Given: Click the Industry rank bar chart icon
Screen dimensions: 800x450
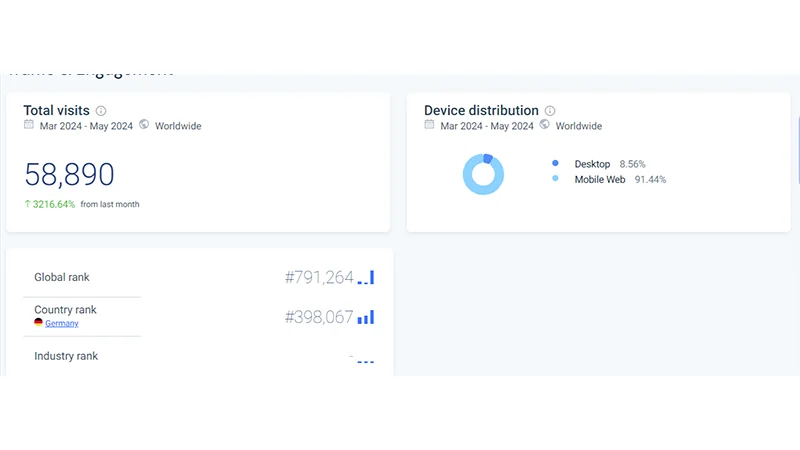Looking at the screenshot, I should tap(365, 360).
